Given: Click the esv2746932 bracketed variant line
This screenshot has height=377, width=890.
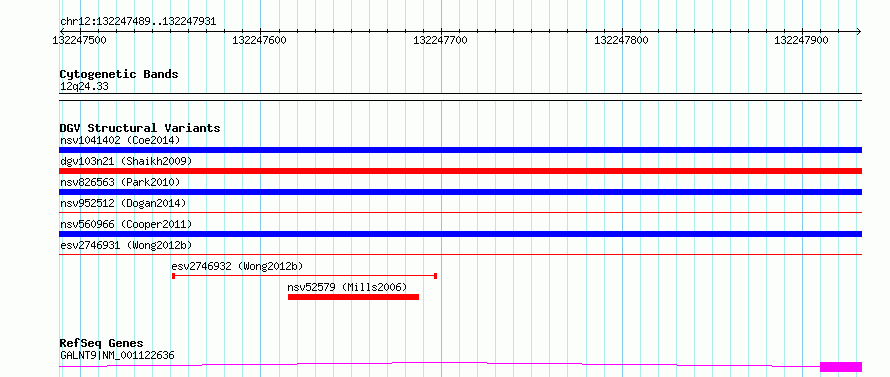Looking at the screenshot, I should pos(304,276).
